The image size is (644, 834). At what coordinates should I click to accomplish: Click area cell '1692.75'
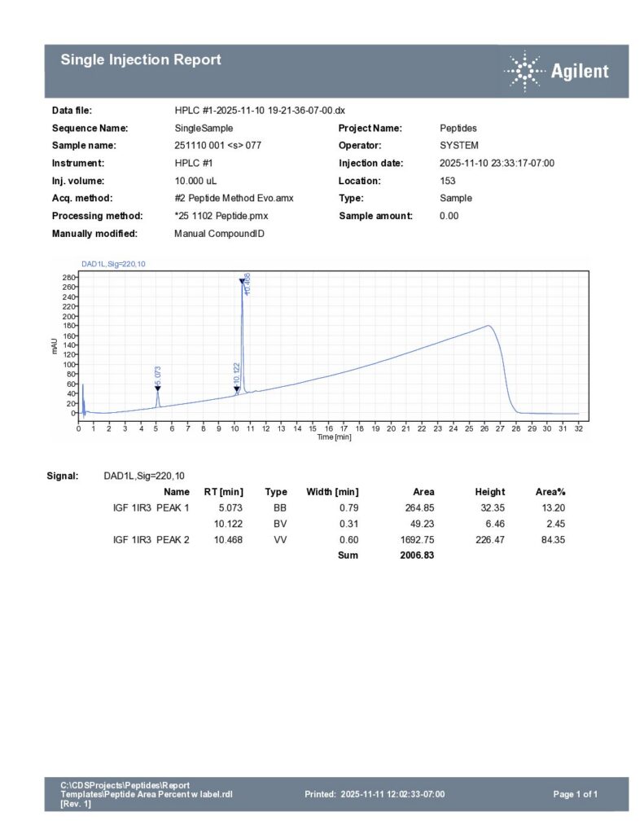[x=418, y=540]
